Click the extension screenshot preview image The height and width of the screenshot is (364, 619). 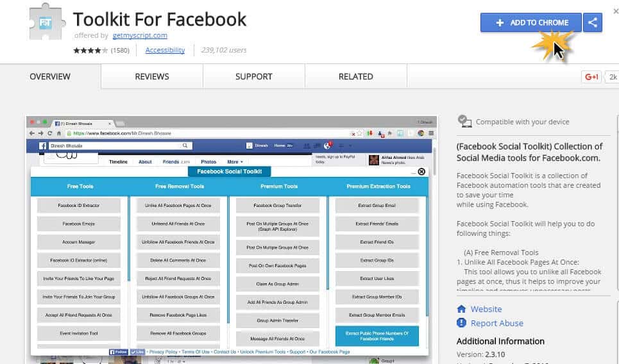point(231,256)
